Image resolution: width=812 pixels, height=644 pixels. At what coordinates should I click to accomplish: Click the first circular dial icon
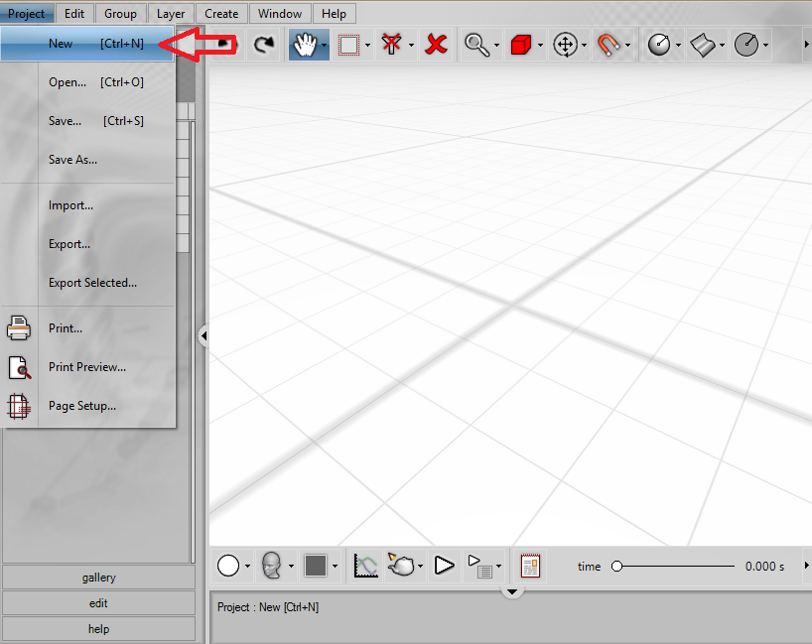659,45
